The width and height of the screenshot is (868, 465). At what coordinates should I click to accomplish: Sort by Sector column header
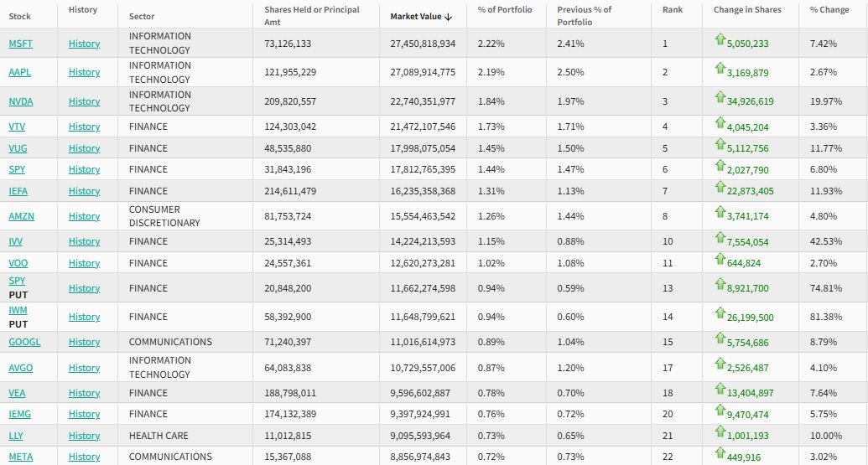click(x=142, y=16)
